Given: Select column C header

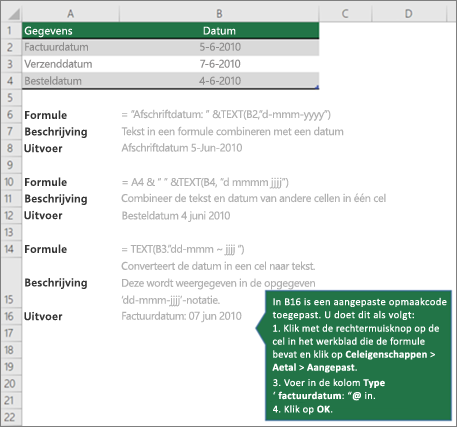Looking at the screenshot, I should pos(345,14).
